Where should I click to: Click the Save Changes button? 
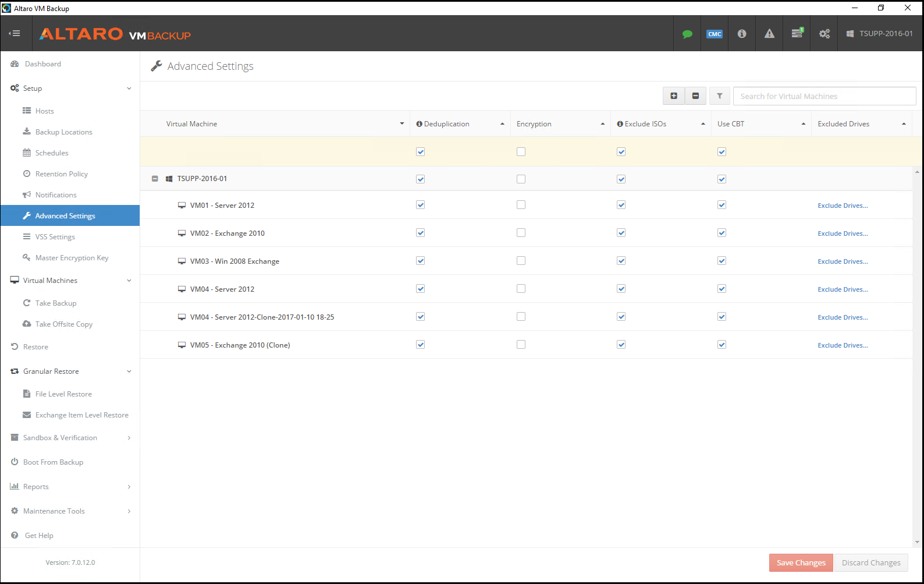801,562
